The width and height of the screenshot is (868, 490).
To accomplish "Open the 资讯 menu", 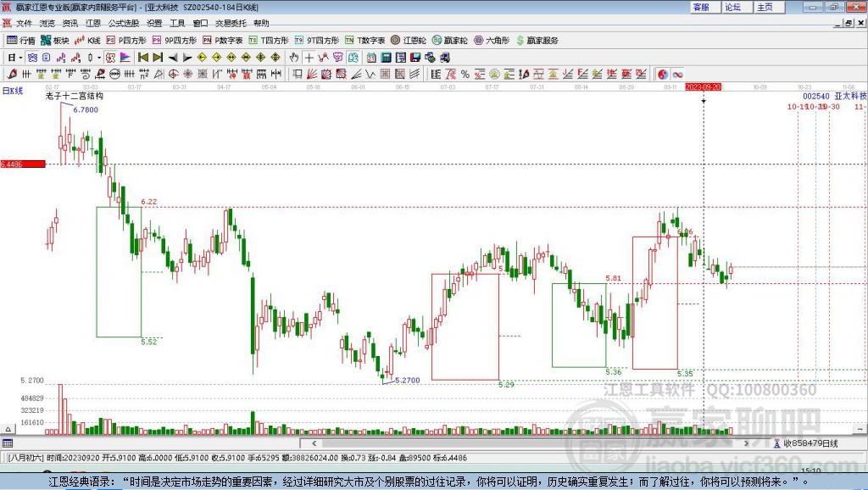I will coord(70,23).
